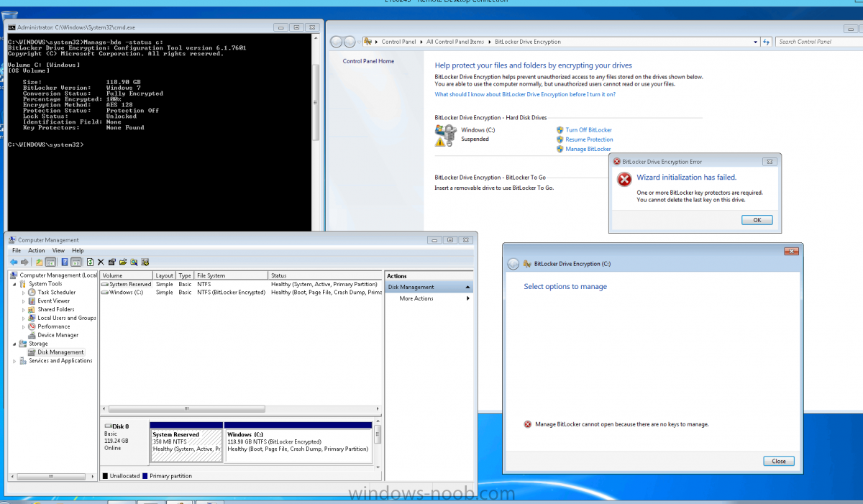Collapse the Disk Management actions section
Viewport: 863px width, 504px height.
click(468, 287)
